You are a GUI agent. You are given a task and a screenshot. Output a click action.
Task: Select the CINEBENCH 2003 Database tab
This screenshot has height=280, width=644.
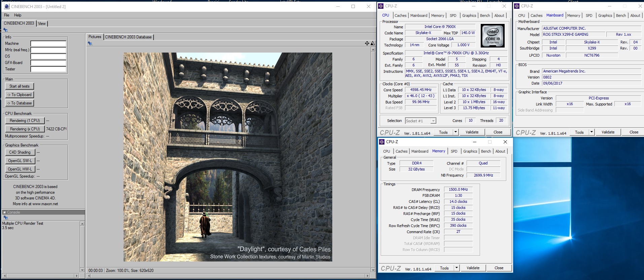[x=128, y=37]
